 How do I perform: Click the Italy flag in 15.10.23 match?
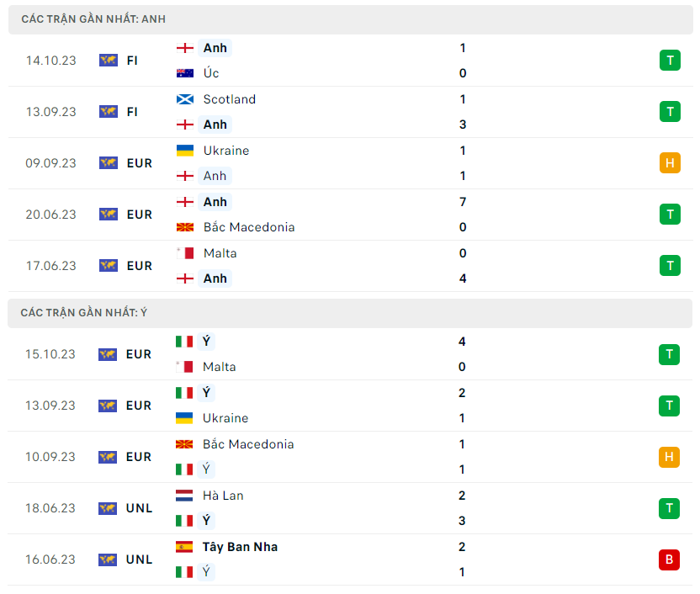pyautogui.click(x=184, y=342)
